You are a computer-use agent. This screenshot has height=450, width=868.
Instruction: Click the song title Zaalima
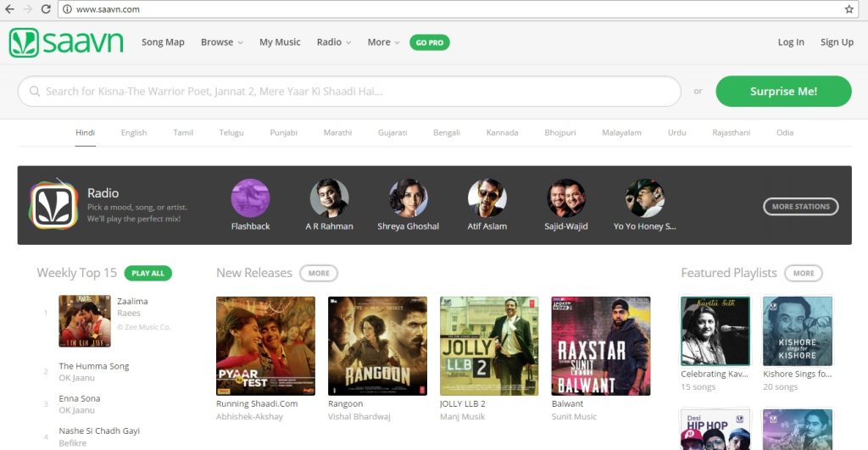tap(132, 301)
